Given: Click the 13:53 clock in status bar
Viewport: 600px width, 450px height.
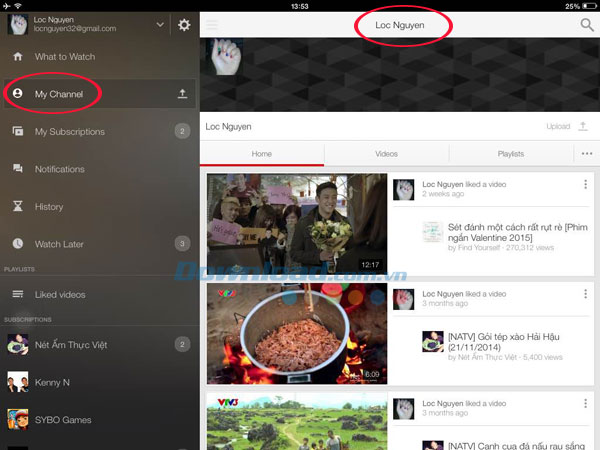Looking at the screenshot, I should (x=300, y=6).
